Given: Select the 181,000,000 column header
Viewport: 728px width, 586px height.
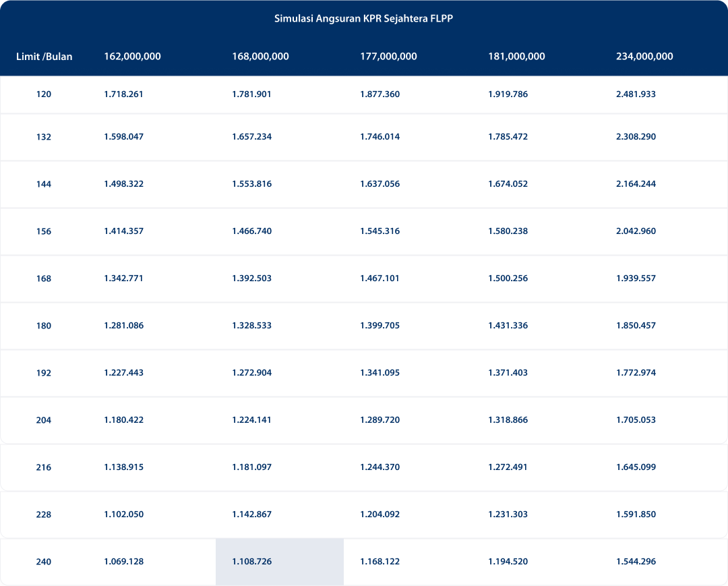Looking at the screenshot, I should (516, 57).
